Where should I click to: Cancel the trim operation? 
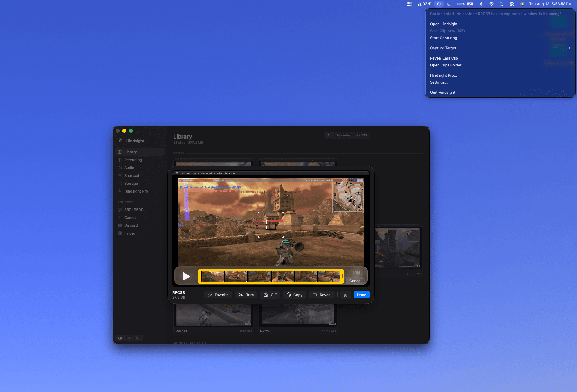pyautogui.click(x=356, y=281)
